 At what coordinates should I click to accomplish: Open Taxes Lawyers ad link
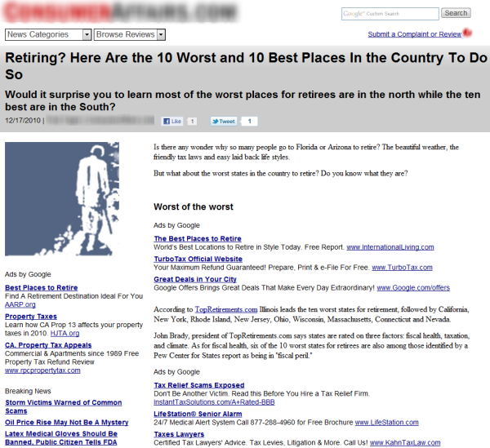(179, 434)
